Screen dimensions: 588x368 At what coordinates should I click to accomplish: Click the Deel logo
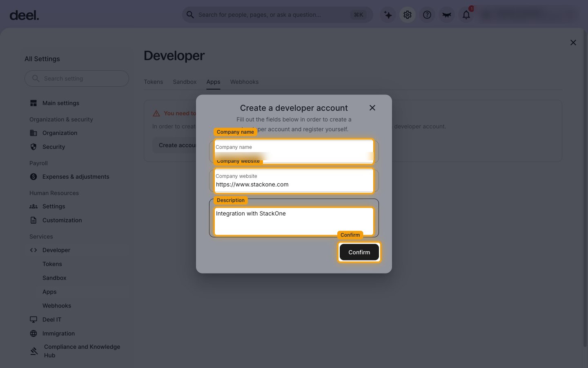point(24,15)
